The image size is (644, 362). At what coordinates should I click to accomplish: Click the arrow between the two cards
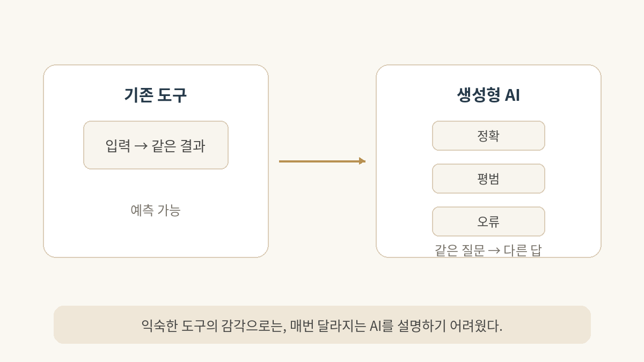[x=322, y=161]
